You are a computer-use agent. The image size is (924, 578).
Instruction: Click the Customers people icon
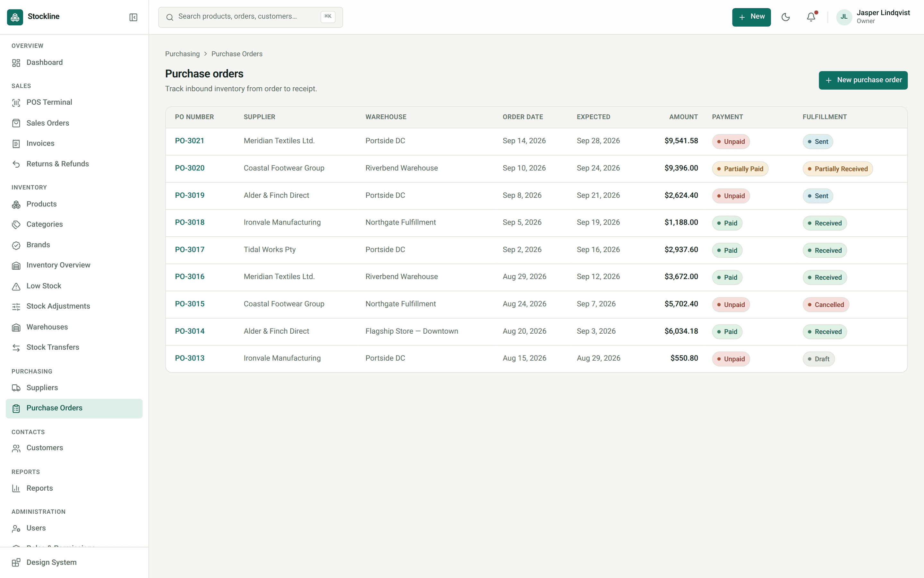click(16, 448)
